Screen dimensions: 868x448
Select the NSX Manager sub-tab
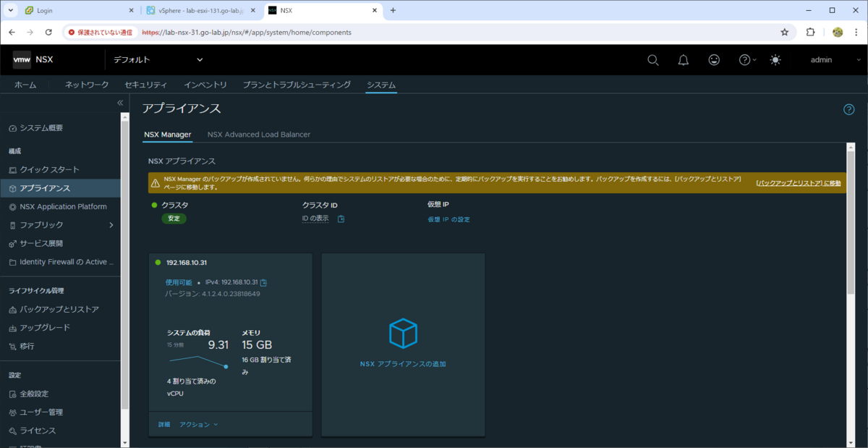[168, 135]
